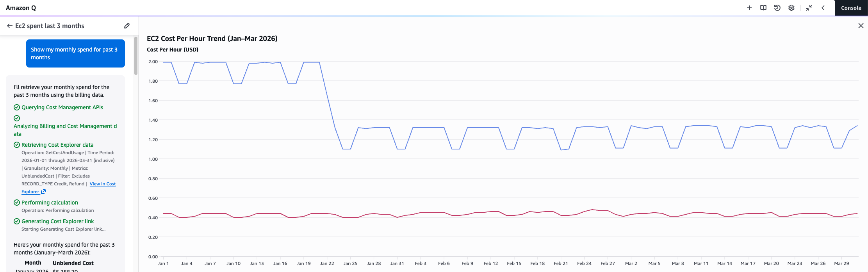
Task: Click Generating Cost Explorer link step
Action: pos(58,221)
